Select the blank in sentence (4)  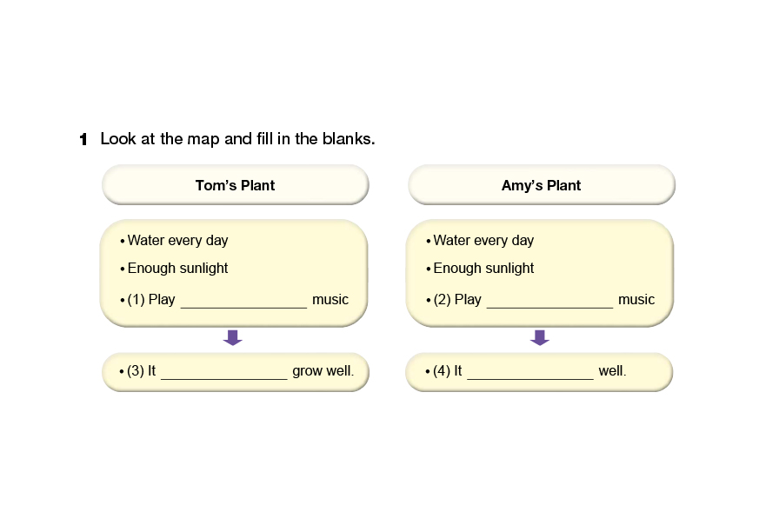(529, 372)
